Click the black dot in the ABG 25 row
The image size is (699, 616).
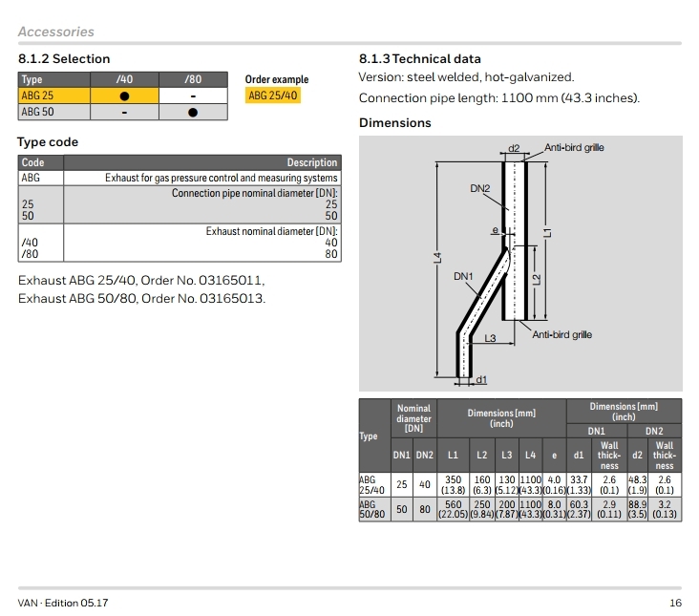[124, 96]
